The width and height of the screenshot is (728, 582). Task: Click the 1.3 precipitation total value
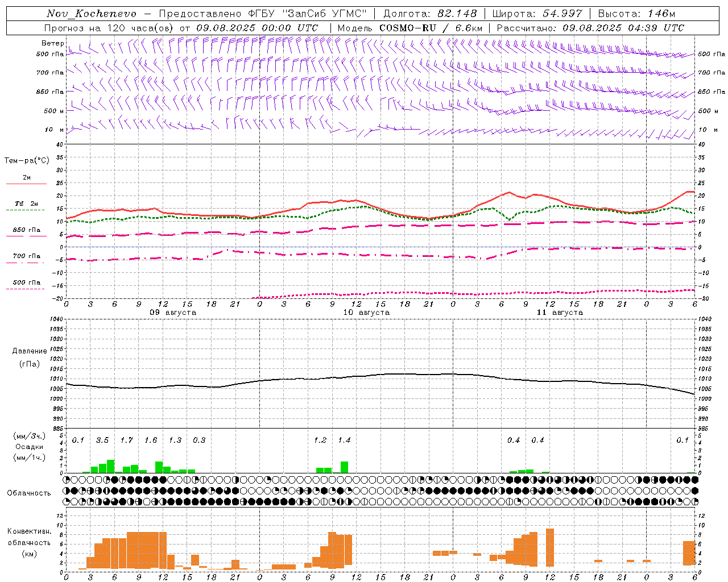[x=175, y=440]
